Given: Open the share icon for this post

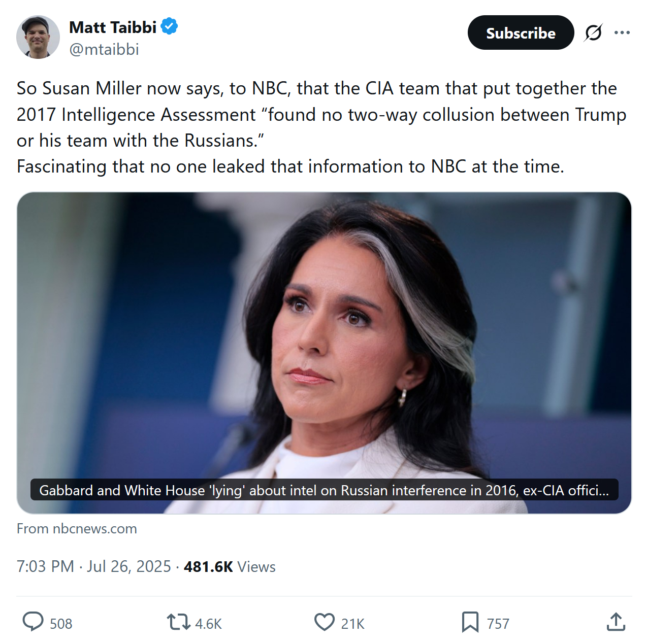Looking at the screenshot, I should click(x=616, y=622).
